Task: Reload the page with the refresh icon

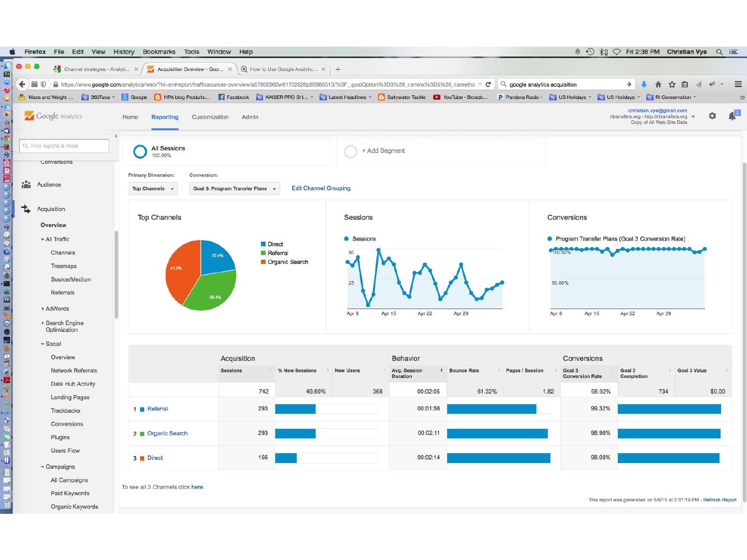Action: tap(488, 85)
